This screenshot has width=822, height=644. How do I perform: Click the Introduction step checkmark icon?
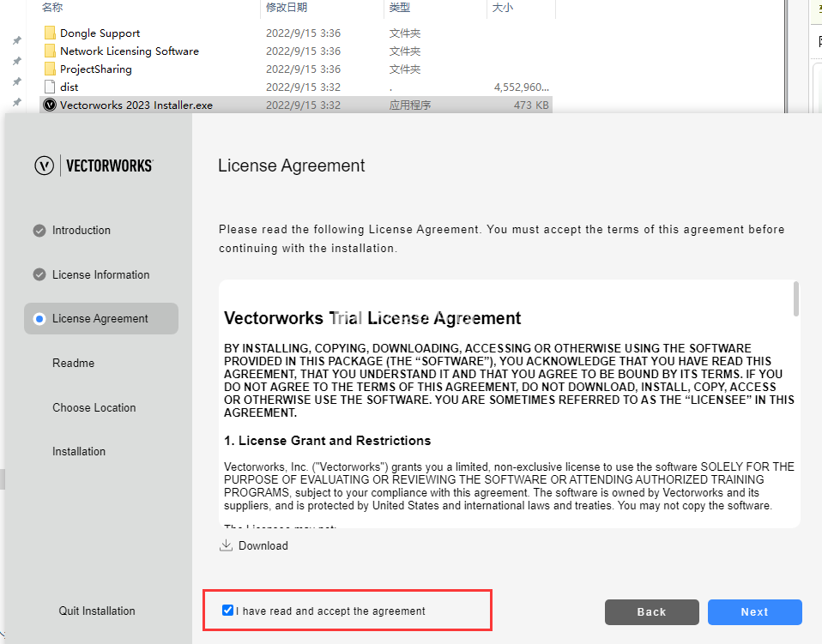click(x=39, y=231)
